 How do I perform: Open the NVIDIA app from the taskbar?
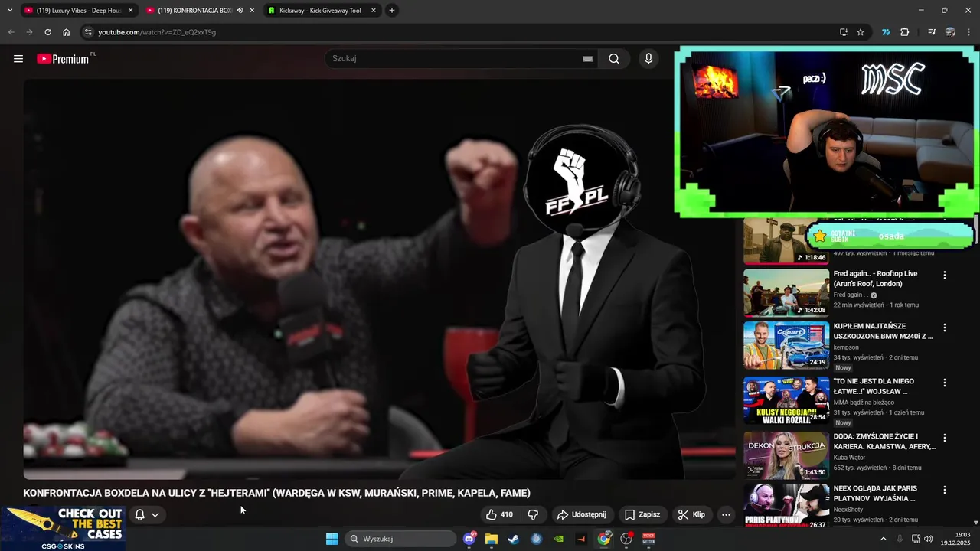[559, 539]
